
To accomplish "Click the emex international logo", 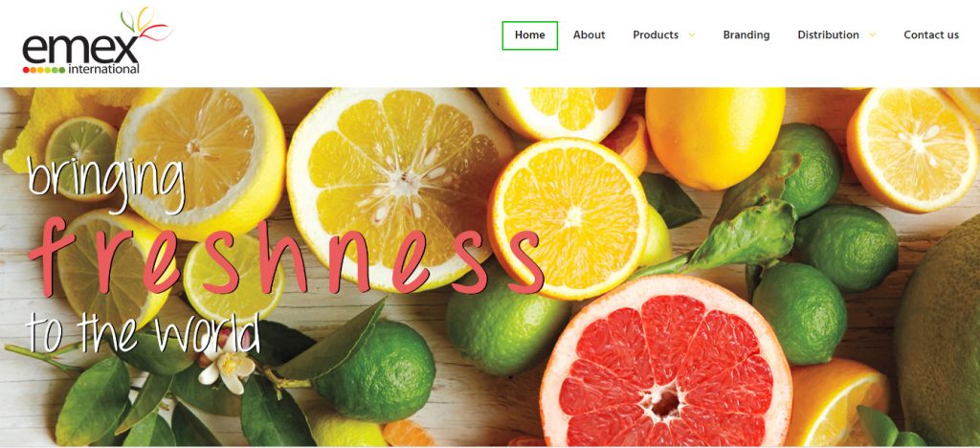I will coord(97,41).
